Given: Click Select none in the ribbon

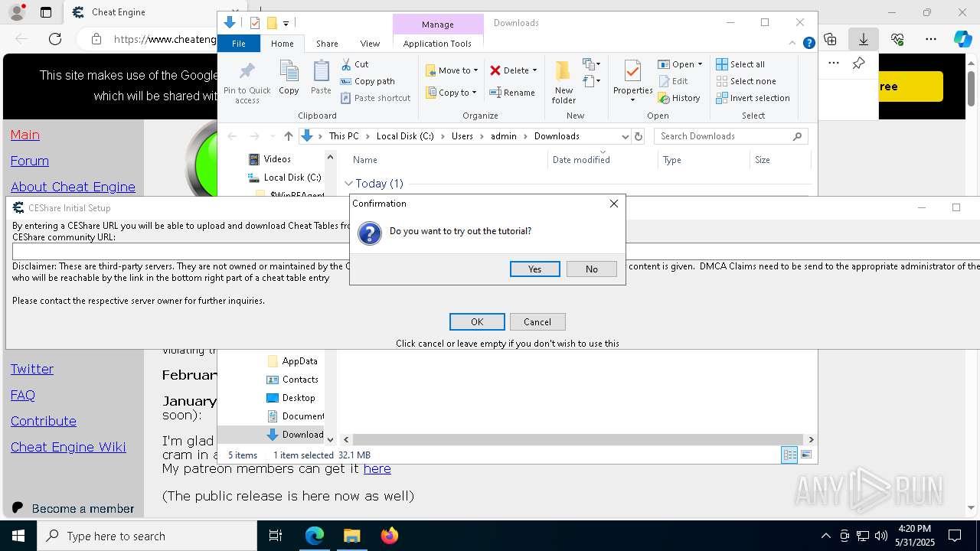Looking at the screenshot, I should pyautogui.click(x=746, y=81).
